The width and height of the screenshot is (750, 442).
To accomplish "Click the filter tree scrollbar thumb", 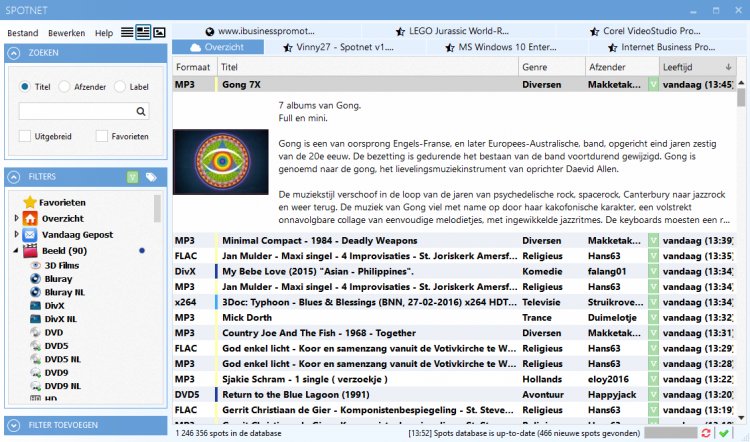I will click(157, 208).
